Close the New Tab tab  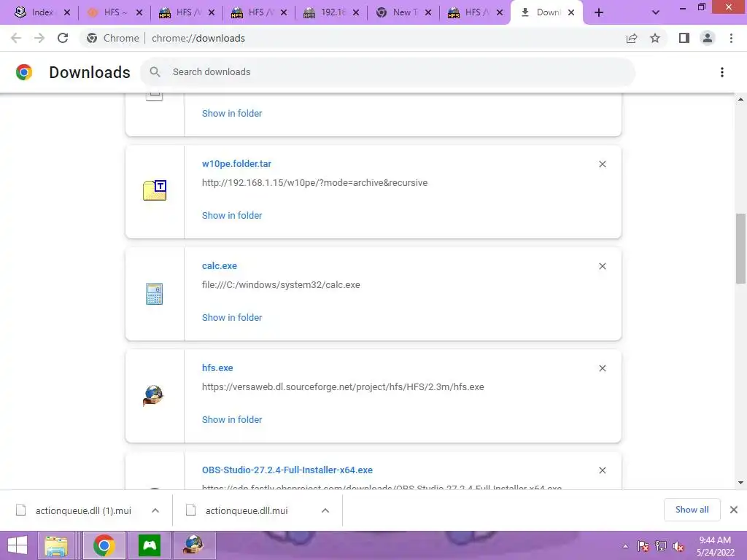(x=428, y=13)
